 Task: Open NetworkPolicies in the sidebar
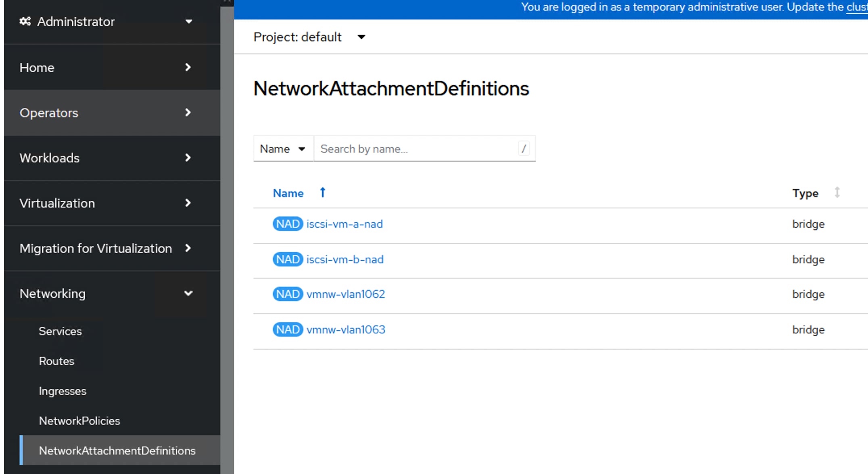click(x=79, y=421)
